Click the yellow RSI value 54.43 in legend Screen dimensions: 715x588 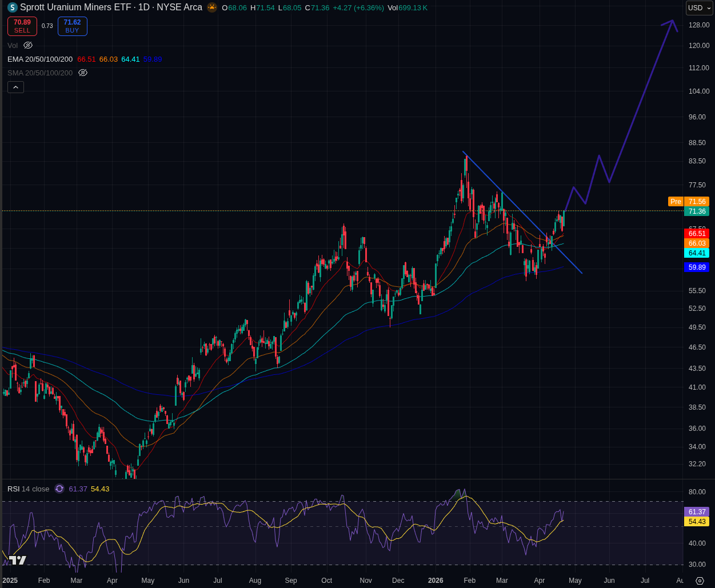pyautogui.click(x=100, y=489)
